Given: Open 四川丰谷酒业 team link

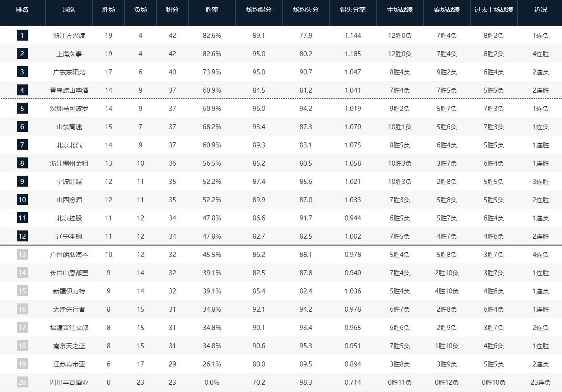Looking at the screenshot, I should click(69, 382).
